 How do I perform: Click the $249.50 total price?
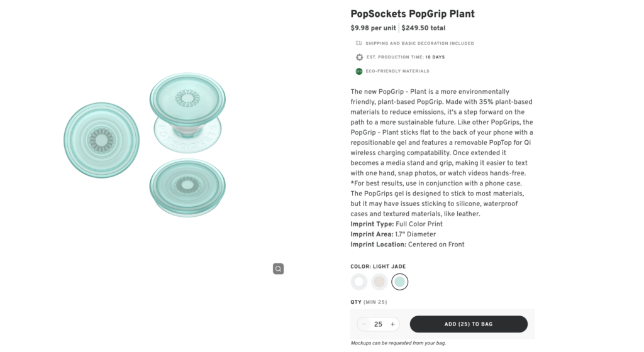pyautogui.click(x=423, y=28)
